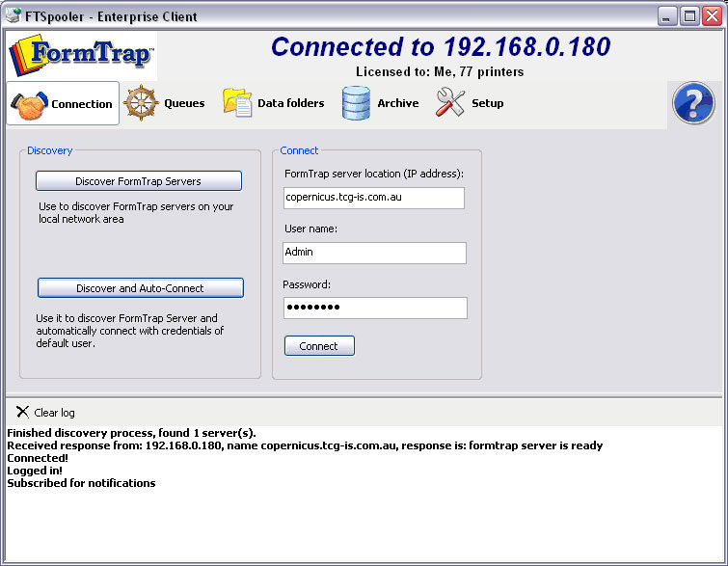Maximize the FTSpooler window
The image size is (728, 566).
(689, 15)
